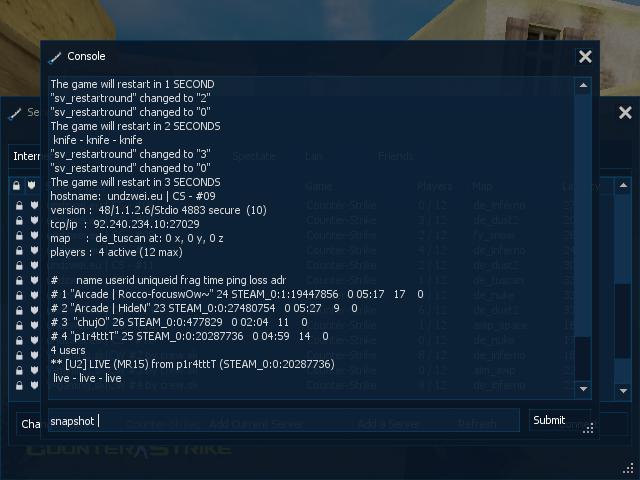Select line sv_restartround changed to "2"
Image resolution: width=640 pixels, height=480 pixels.
click(130, 98)
